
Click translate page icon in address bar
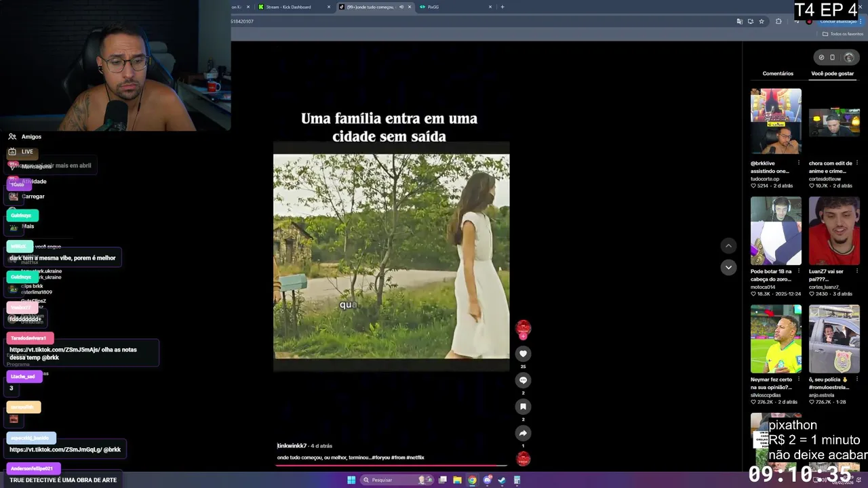(x=739, y=21)
